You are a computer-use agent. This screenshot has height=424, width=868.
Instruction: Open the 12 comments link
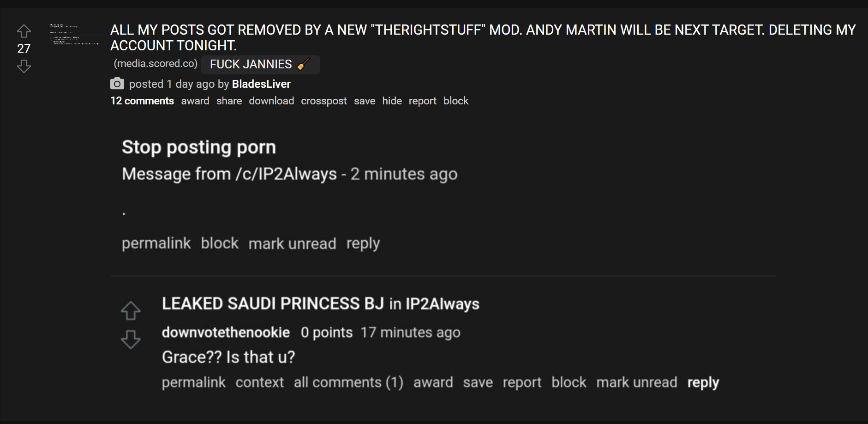click(x=142, y=101)
